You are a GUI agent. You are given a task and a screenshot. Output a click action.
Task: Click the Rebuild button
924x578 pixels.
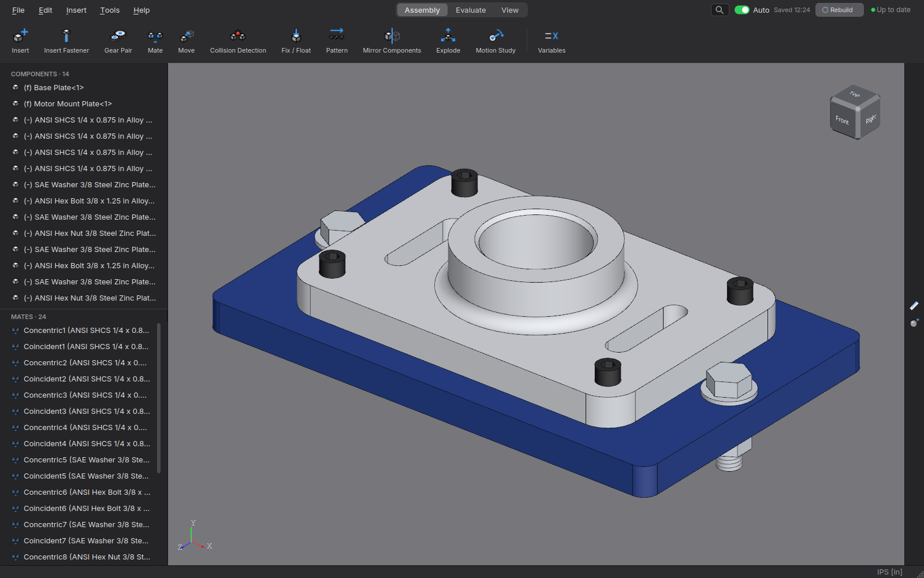839,10
